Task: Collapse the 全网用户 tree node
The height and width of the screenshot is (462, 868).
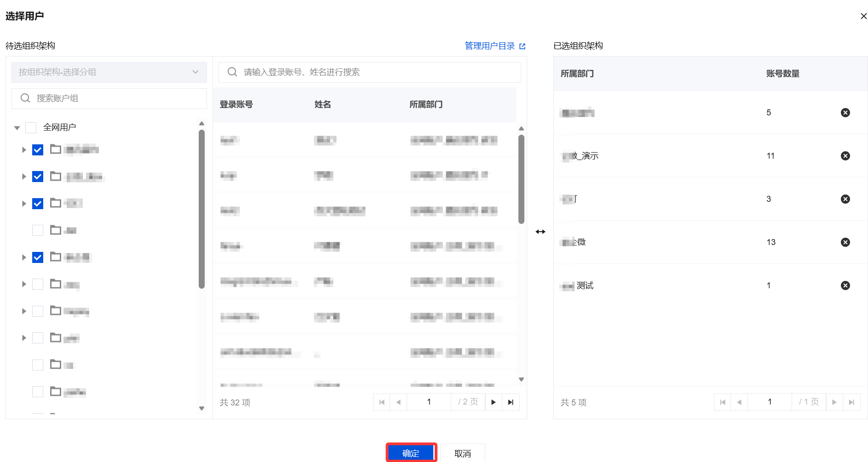Action: pyautogui.click(x=17, y=128)
